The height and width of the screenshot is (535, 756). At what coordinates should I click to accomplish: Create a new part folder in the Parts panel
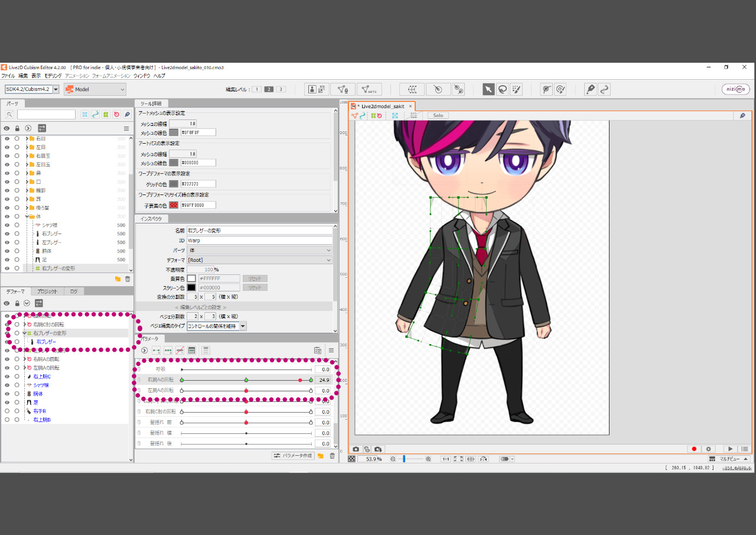(x=118, y=278)
